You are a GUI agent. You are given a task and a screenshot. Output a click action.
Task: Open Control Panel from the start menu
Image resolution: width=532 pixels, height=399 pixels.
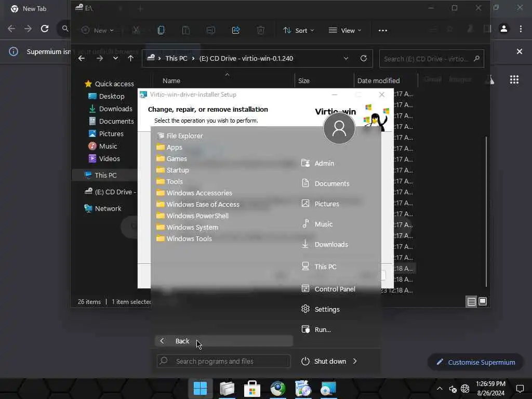pos(328,289)
